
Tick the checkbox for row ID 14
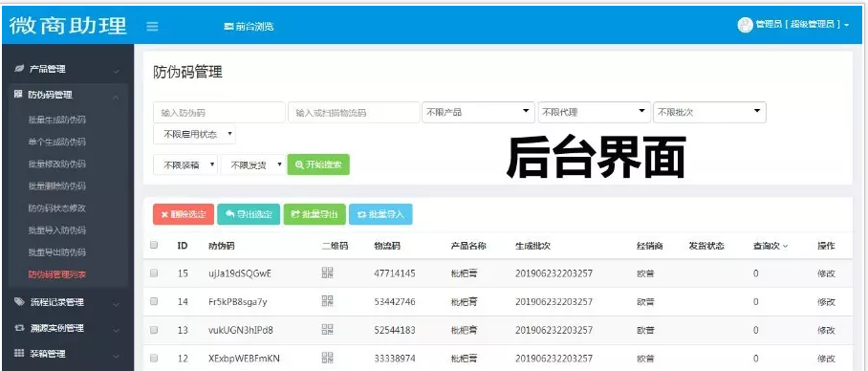(154, 302)
